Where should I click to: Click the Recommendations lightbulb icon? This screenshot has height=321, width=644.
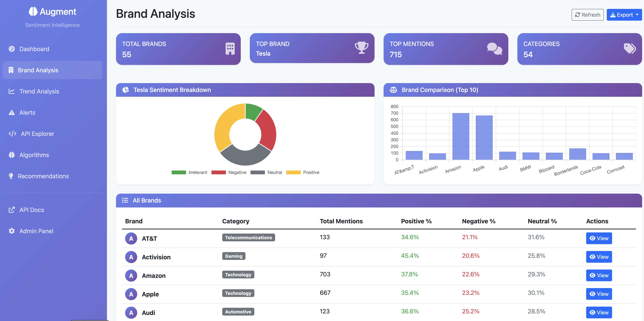click(x=11, y=176)
